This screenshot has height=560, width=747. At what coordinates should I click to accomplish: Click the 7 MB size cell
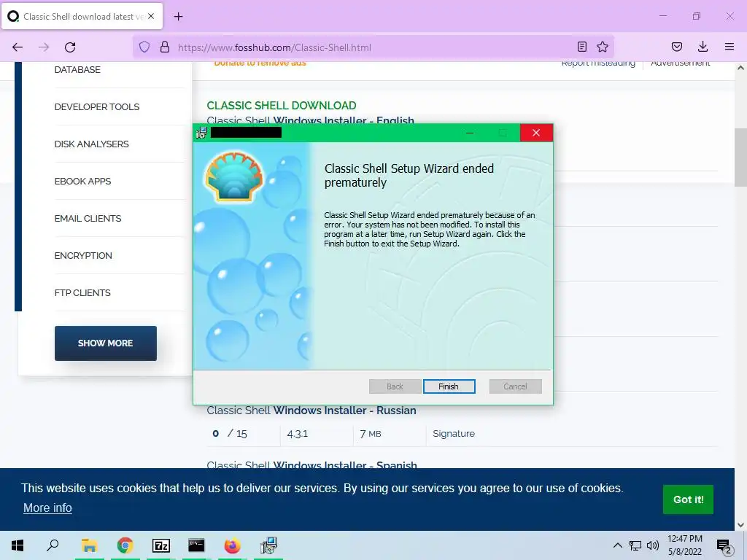(x=371, y=434)
